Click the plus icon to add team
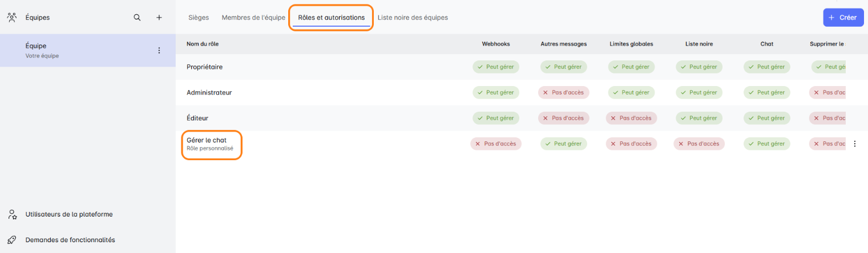The image size is (868, 253). pyautogui.click(x=159, y=18)
